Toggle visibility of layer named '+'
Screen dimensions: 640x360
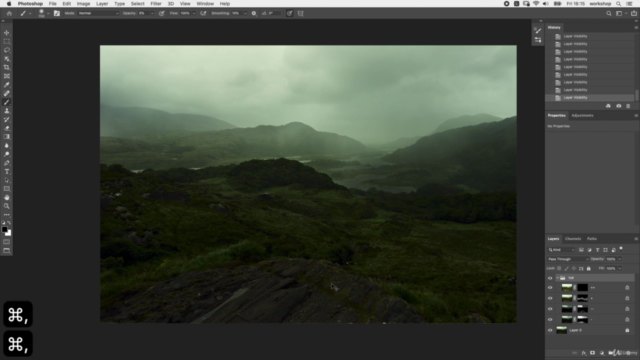pyautogui.click(x=550, y=298)
